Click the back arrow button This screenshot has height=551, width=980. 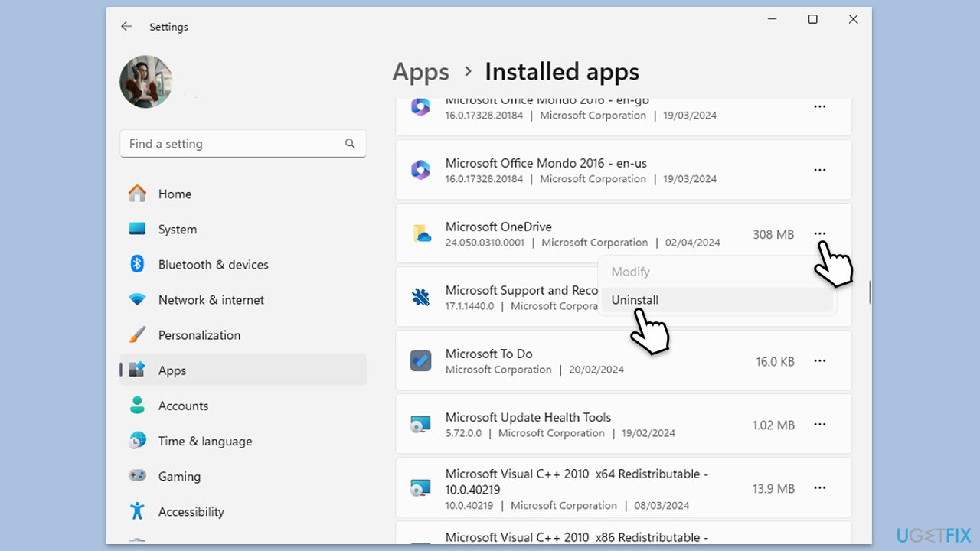tap(126, 26)
